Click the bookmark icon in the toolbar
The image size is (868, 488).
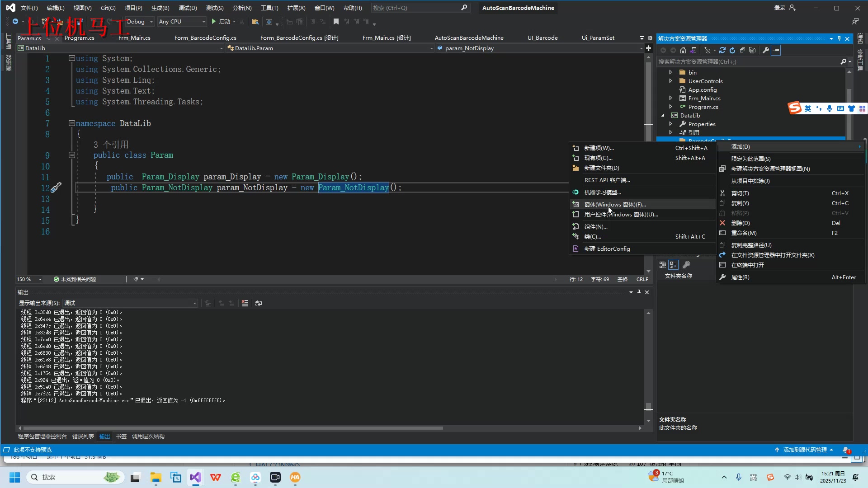pyautogui.click(x=336, y=21)
